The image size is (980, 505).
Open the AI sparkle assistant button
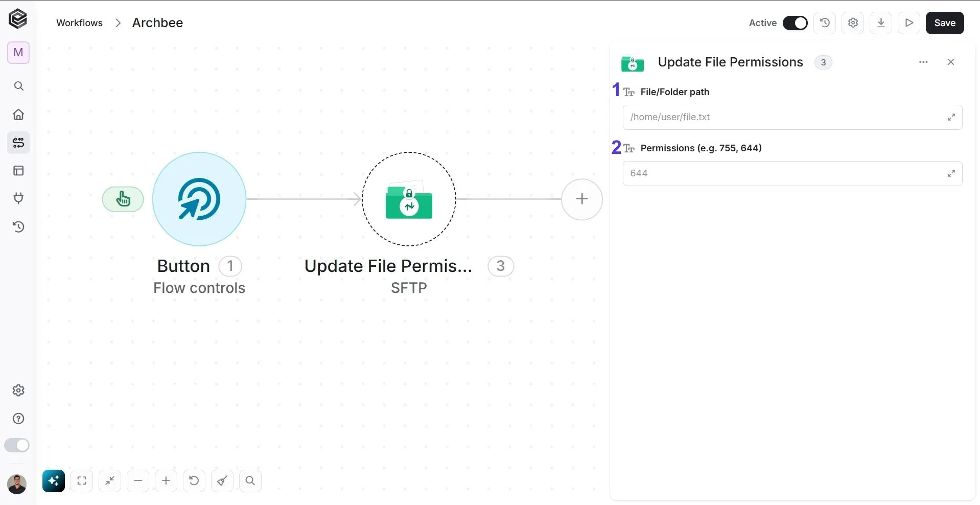[54, 481]
